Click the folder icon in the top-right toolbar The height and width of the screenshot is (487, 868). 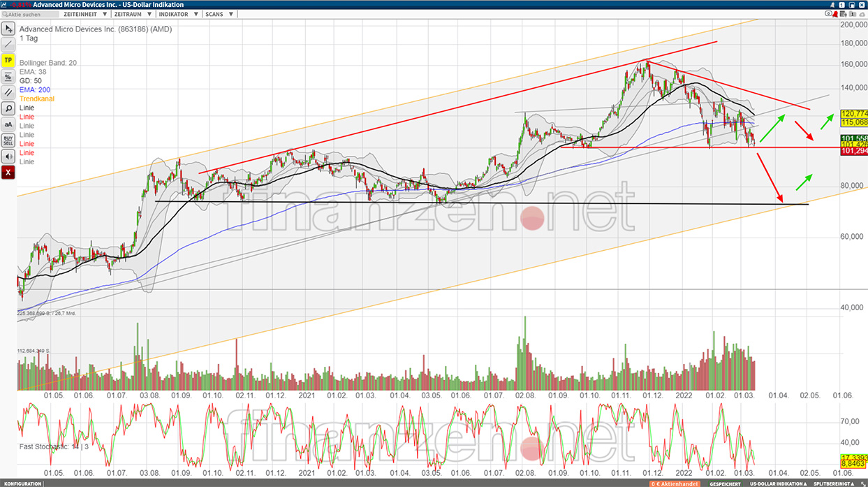pos(852,14)
